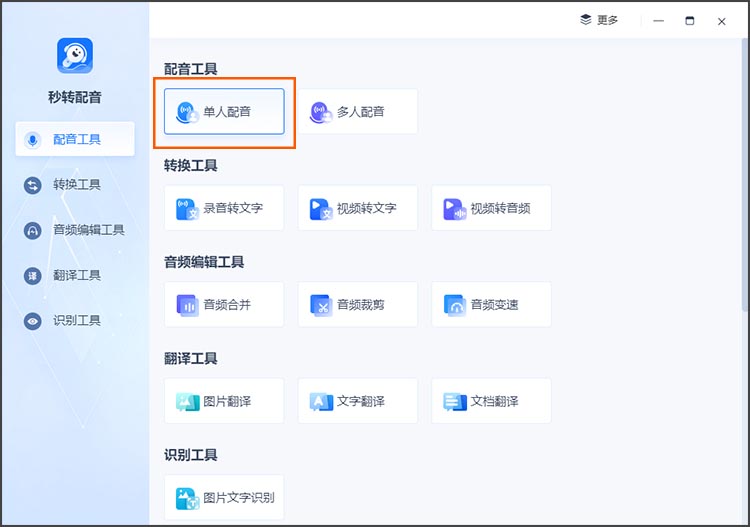Open the 音频合并 audio merge tool
The width and height of the screenshot is (750, 527).
[x=224, y=305]
